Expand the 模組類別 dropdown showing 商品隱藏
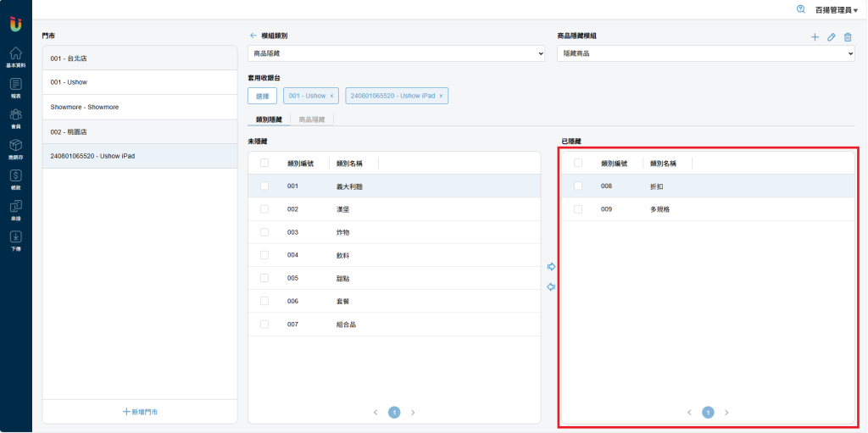Screen dimensions: 868x433 [x=396, y=53]
